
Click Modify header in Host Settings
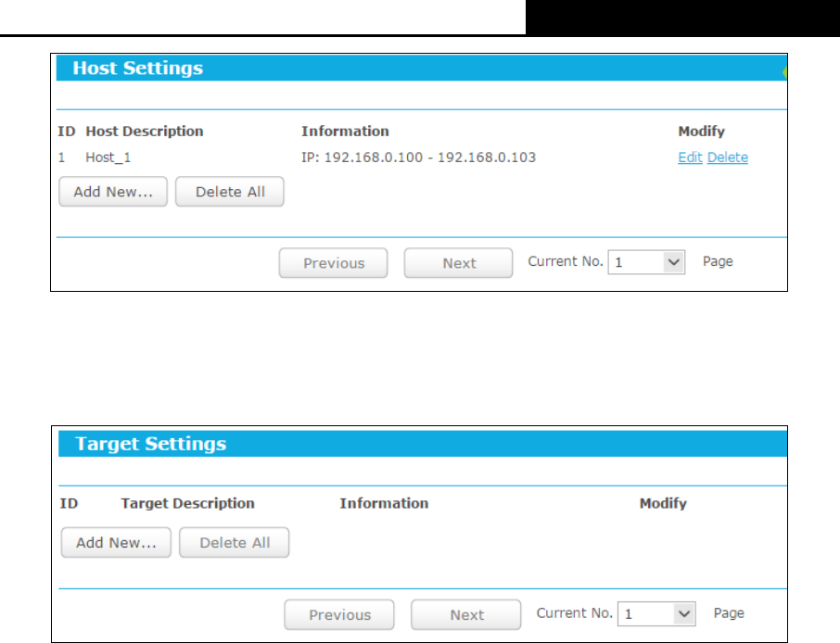coord(701,132)
